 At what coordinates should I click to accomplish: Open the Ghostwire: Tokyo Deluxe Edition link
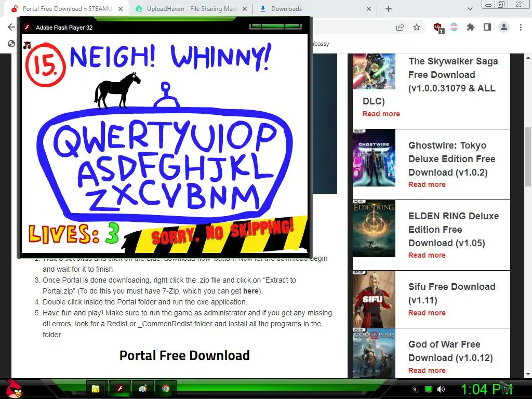click(451, 159)
